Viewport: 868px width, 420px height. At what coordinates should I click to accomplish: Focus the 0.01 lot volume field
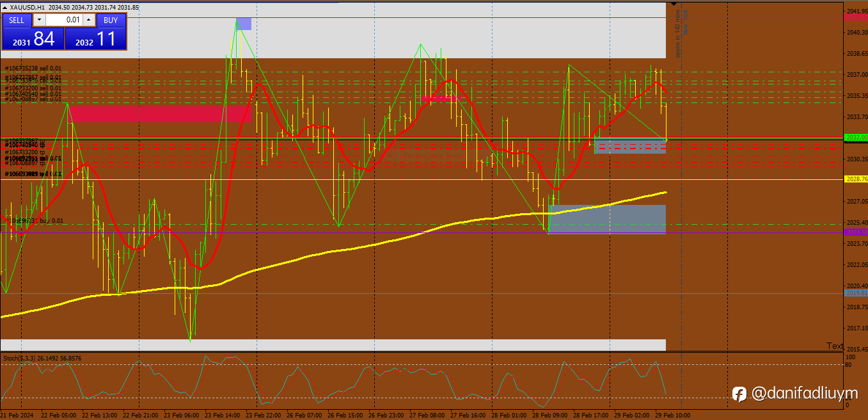point(64,20)
